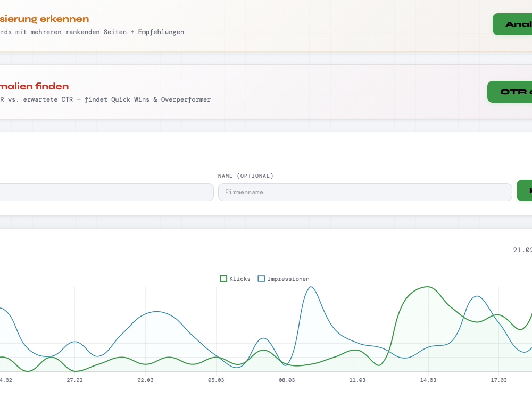
Task: Select the 02.03 date label on the chart axis
Action: pos(145,380)
